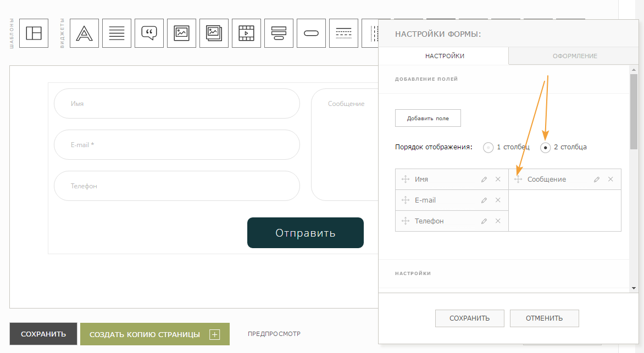Click the Отправить button in form preview
The width and height of the screenshot is (644, 353).
pos(306,233)
